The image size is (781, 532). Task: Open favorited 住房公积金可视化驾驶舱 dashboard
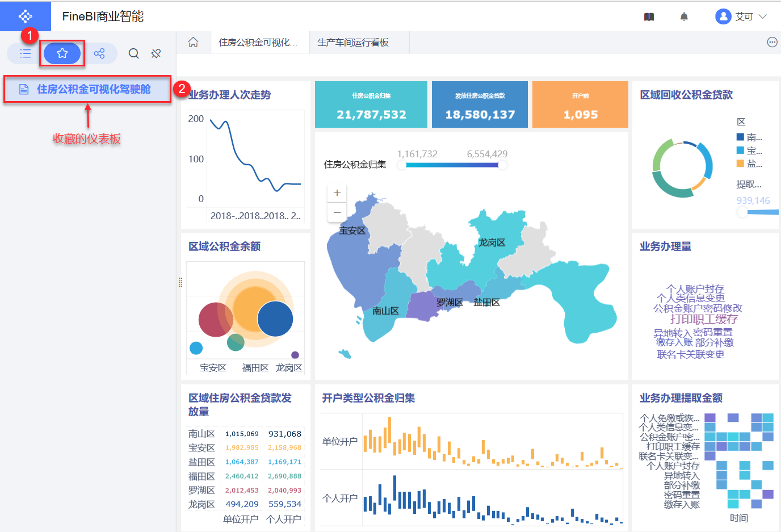tap(94, 89)
